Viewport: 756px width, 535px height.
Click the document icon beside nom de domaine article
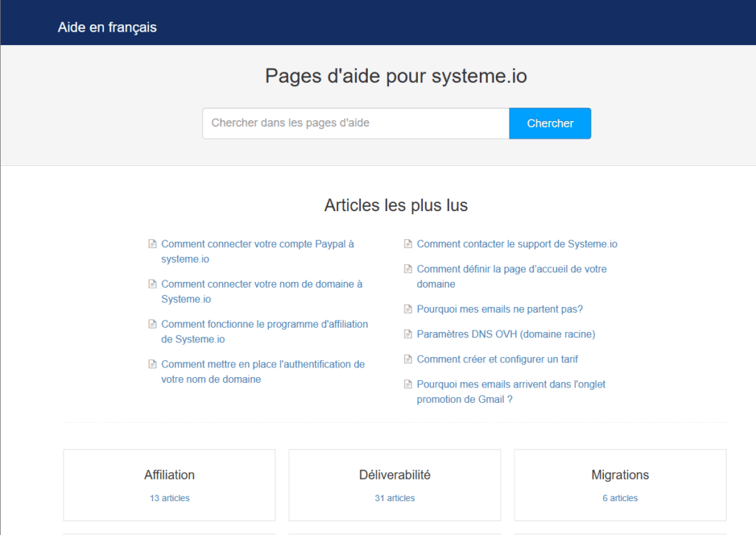[x=152, y=284]
